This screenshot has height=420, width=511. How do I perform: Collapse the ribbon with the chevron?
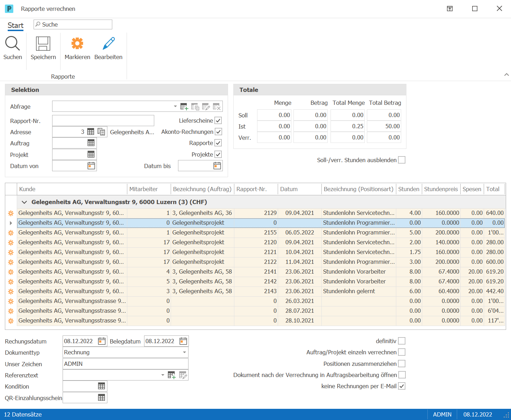pos(506,74)
